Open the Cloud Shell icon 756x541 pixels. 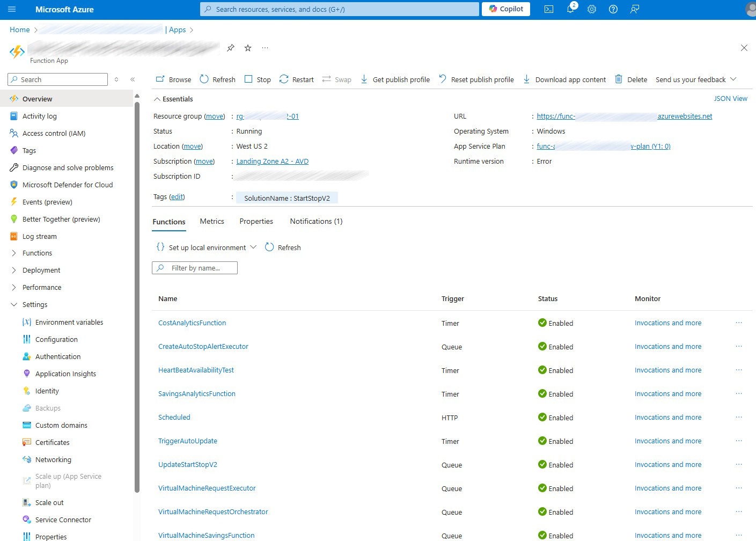tap(549, 9)
